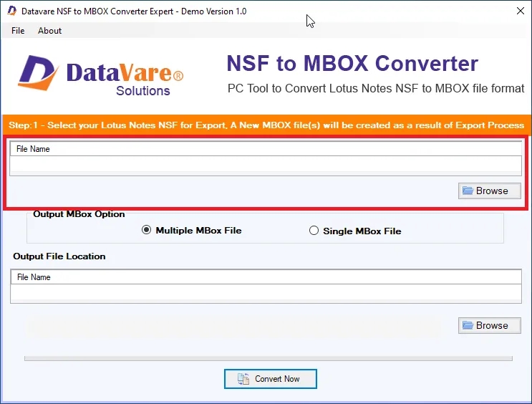Click the Datavare app icon in title bar
532x404 pixels.
pyautogui.click(x=12, y=11)
